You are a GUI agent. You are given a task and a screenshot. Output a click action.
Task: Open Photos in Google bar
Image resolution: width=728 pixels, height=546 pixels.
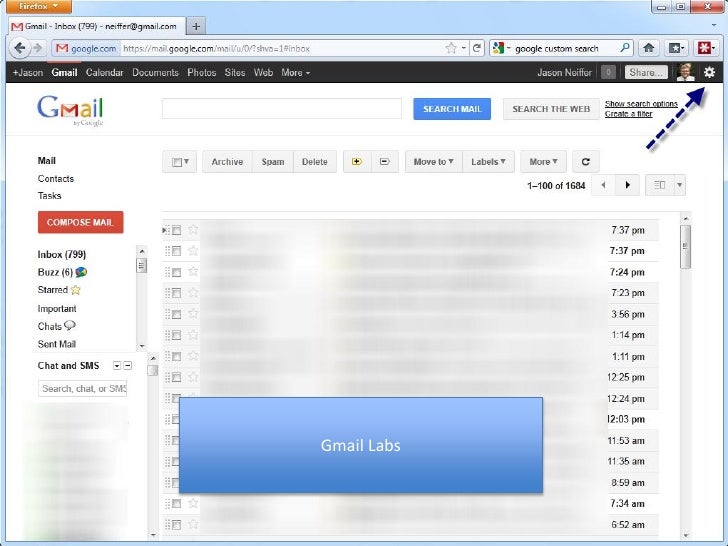coord(202,72)
